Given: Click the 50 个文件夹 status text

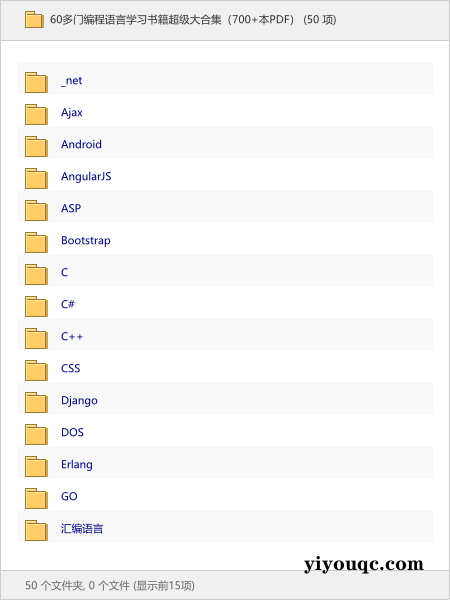Looking at the screenshot, I should [x=110, y=585].
